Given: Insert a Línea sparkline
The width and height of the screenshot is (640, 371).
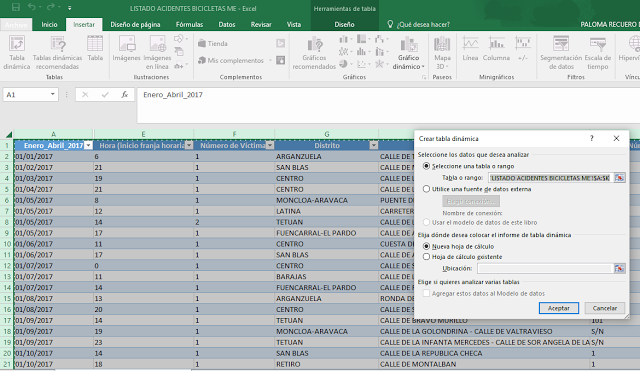Looking at the screenshot, I should (470, 49).
